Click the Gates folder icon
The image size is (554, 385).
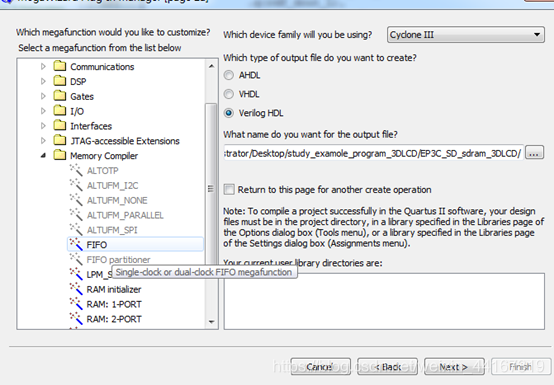pyautogui.click(x=60, y=96)
